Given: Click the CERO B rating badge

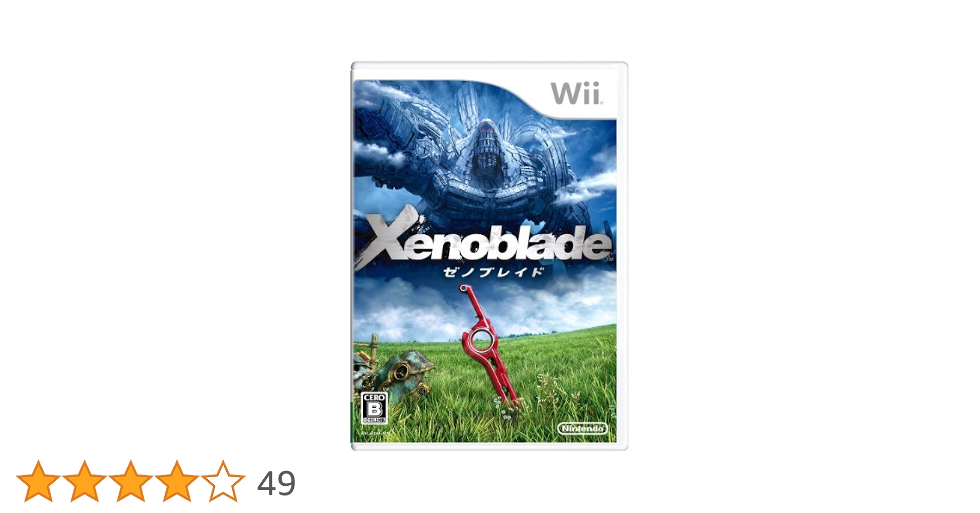Looking at the screenshot, I should point(374,408).
